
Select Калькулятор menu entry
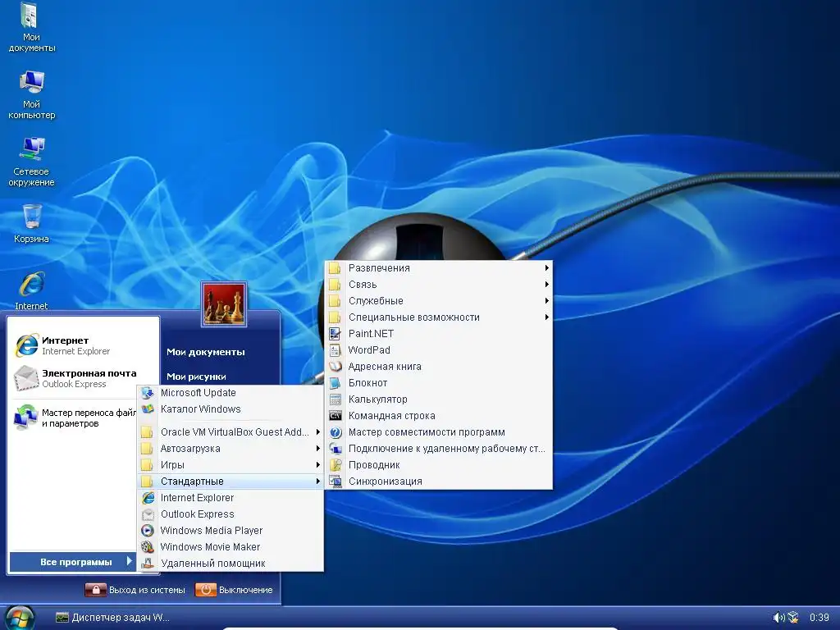439,399
